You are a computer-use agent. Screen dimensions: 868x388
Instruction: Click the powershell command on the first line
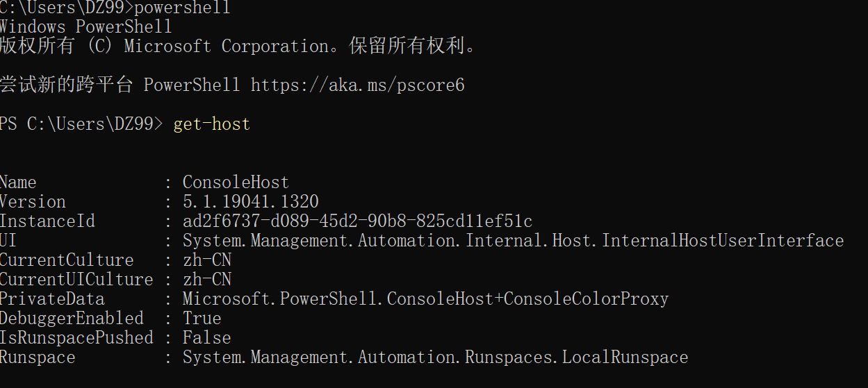pos(181,8)
